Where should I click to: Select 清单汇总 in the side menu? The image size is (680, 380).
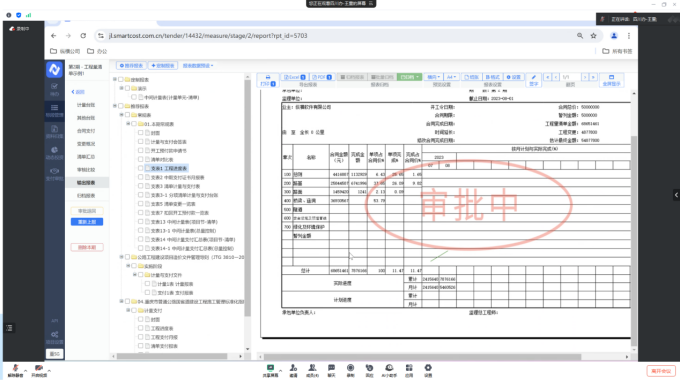(x=86, y=157)
